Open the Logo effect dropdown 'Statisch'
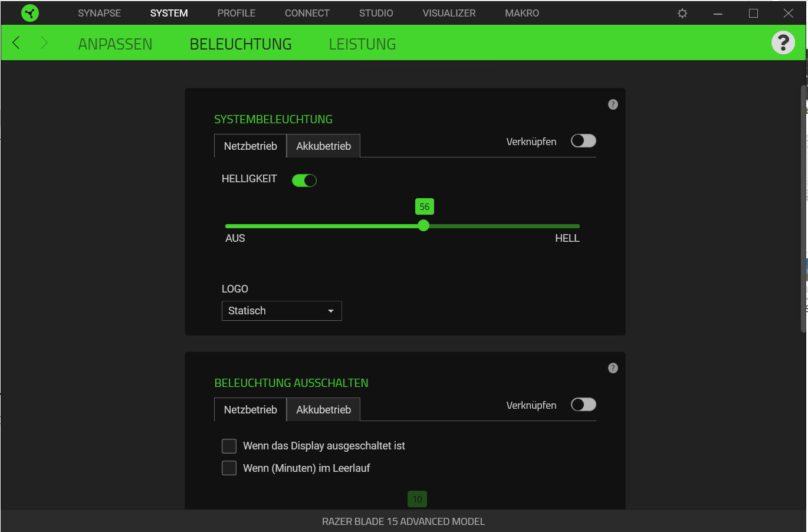 [282, 311]
